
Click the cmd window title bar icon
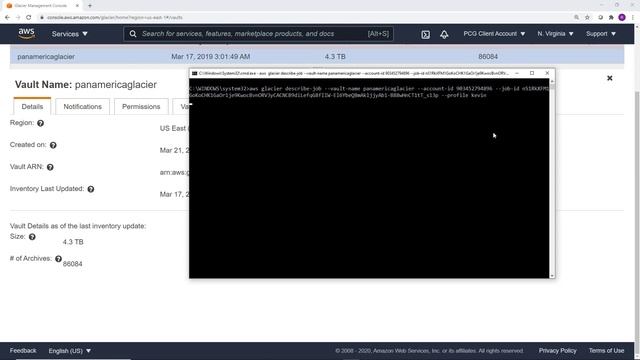[195, 73]
